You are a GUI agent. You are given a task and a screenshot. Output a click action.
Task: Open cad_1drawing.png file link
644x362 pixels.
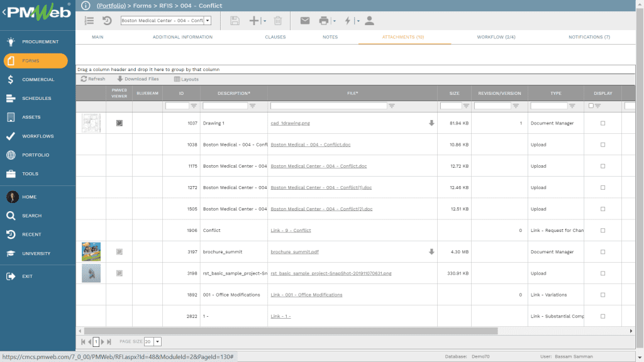point(290,123)
